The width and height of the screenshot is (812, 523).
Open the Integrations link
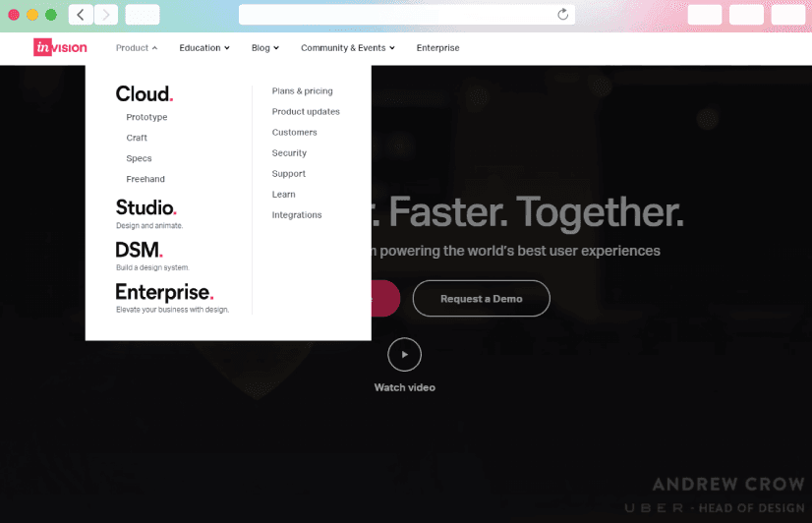(x=297, y=215)
